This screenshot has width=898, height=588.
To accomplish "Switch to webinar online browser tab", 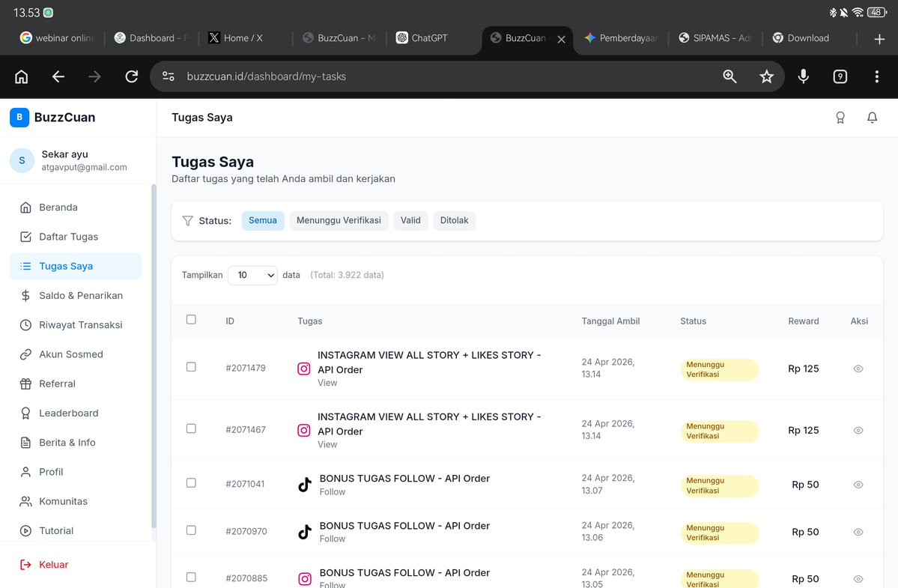I will point(56,38).
